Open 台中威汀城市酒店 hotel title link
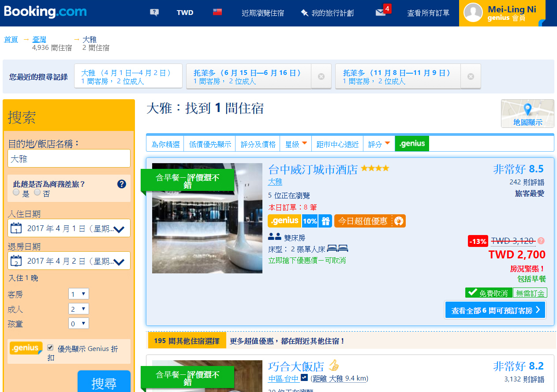 313,169
